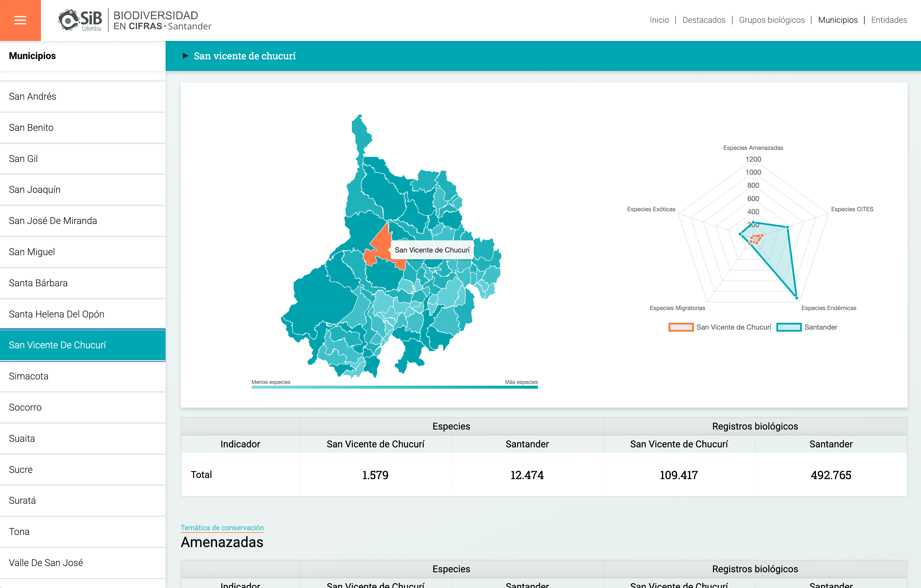The width and height of the screenshot is (921, 588).
Task: Choose Sucre municipality
Action: [82, 470]
